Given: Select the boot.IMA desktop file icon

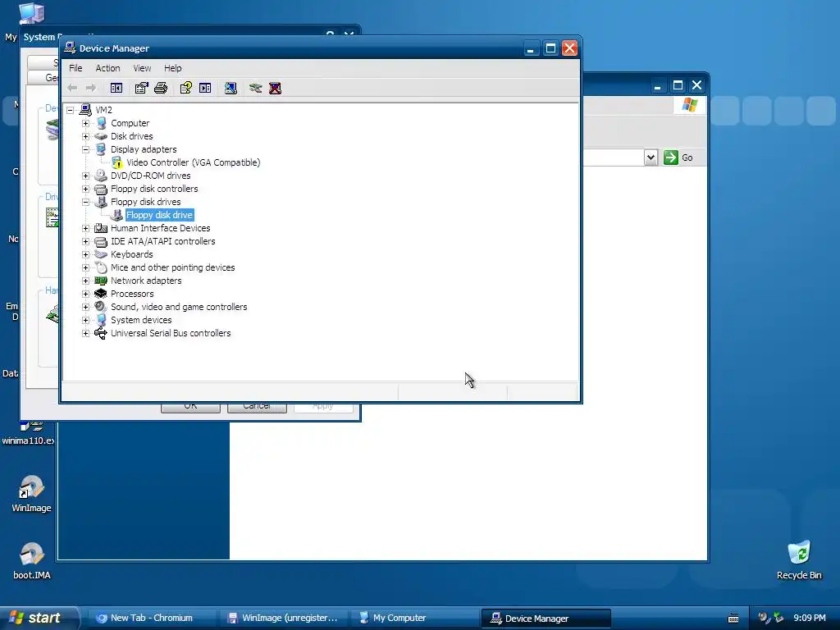Looking at the screenshot, I should tap(31, 554).
